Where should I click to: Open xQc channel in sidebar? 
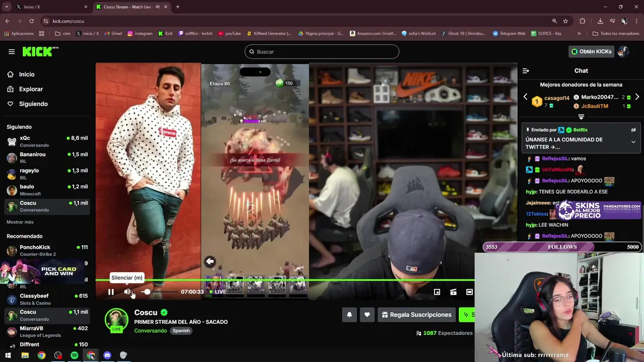click(x=46, y=141)
